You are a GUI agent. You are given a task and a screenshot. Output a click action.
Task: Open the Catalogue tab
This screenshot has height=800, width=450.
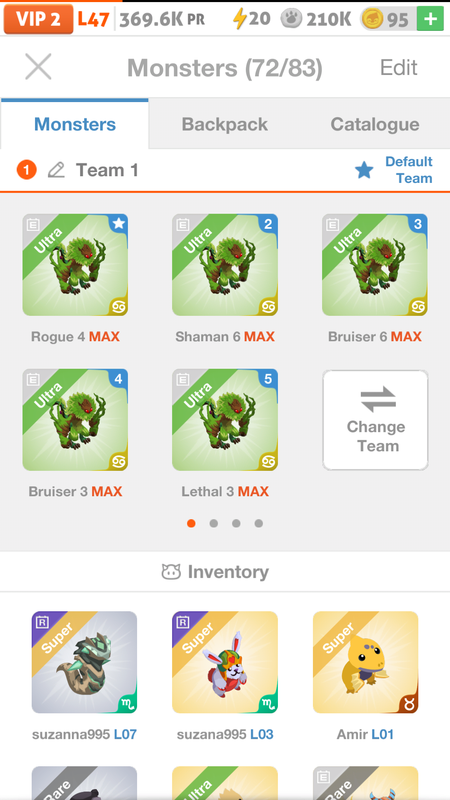pos(375,124)
